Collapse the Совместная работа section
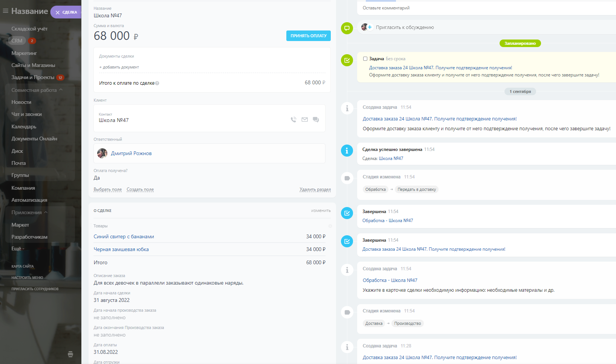This screenshot has height=364, width=616. point(61,90)
